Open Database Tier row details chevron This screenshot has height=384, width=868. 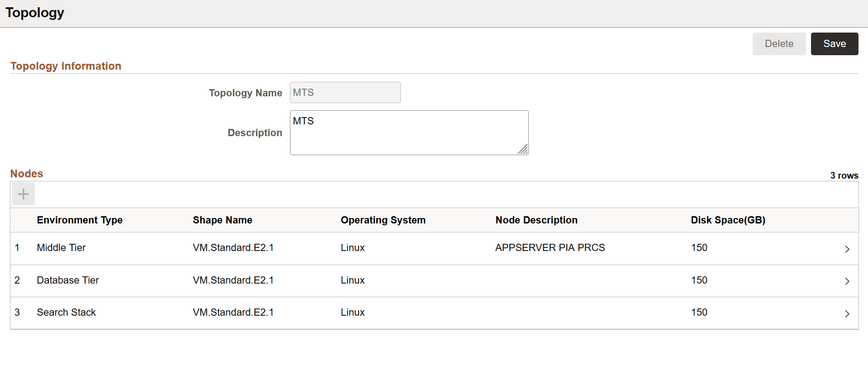[847, 281]
